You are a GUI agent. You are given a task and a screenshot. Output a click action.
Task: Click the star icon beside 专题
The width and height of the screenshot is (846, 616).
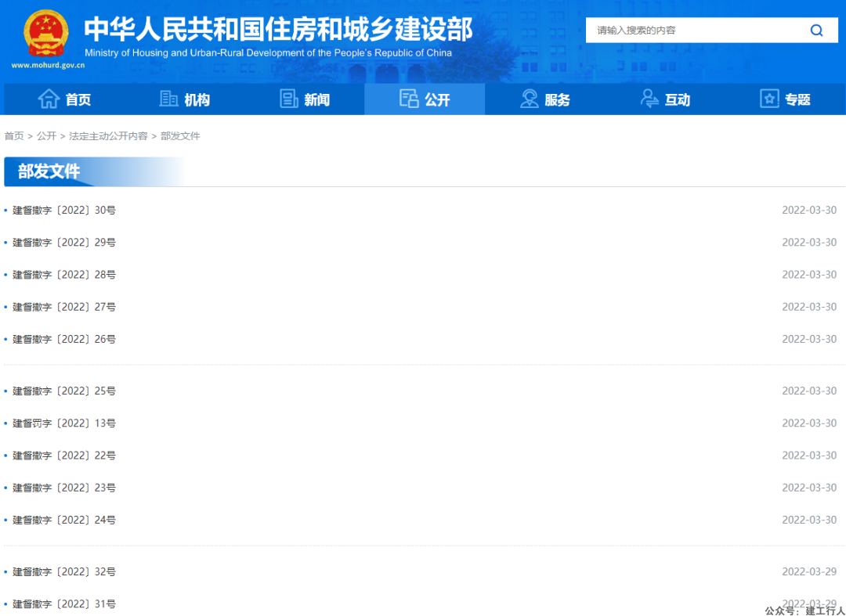coord(769,99)
